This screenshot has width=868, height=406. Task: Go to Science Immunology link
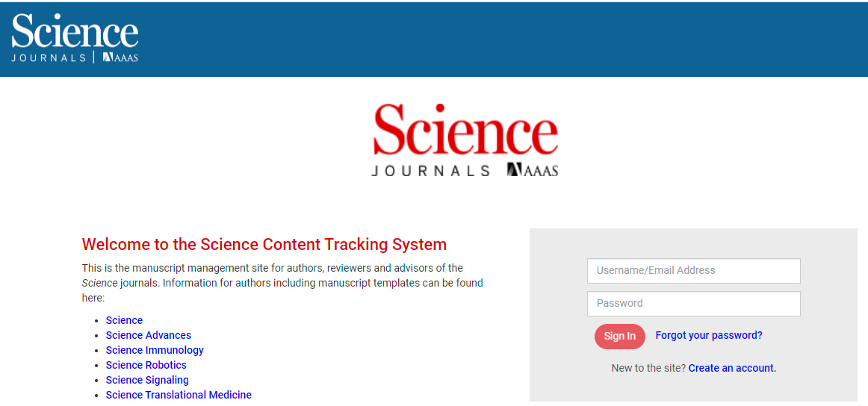pos(155,350)
